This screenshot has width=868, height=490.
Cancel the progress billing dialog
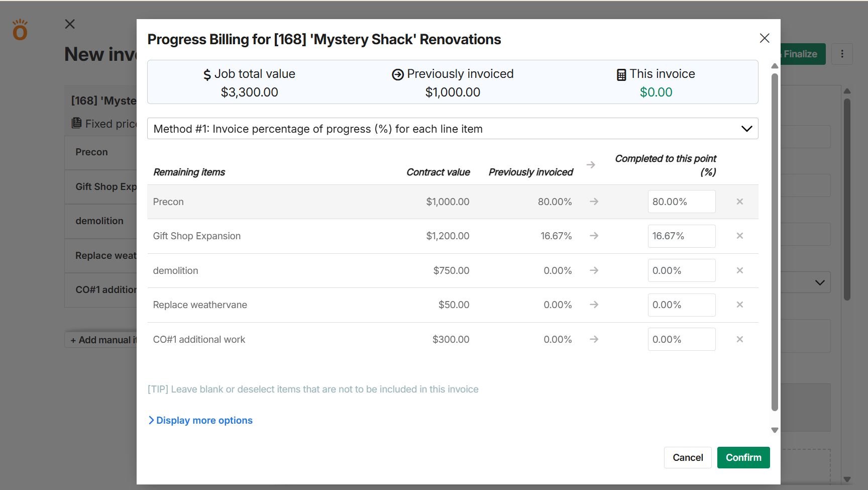[688, 457]
